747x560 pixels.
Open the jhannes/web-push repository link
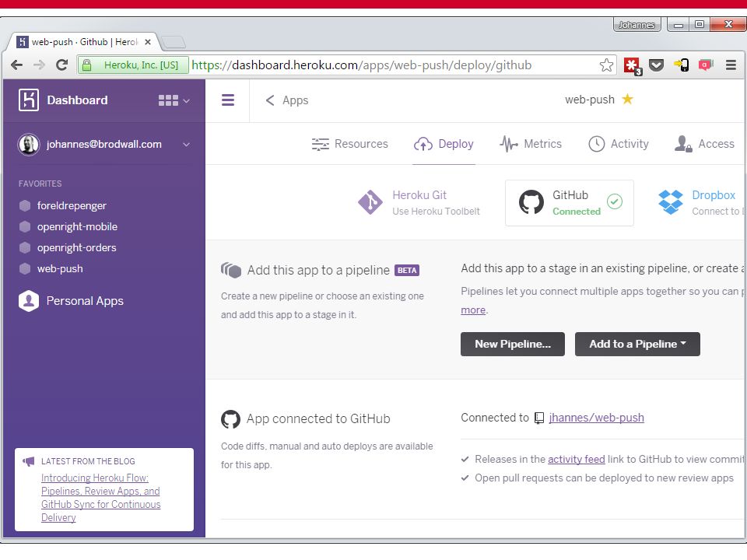(x=597, y=418)
